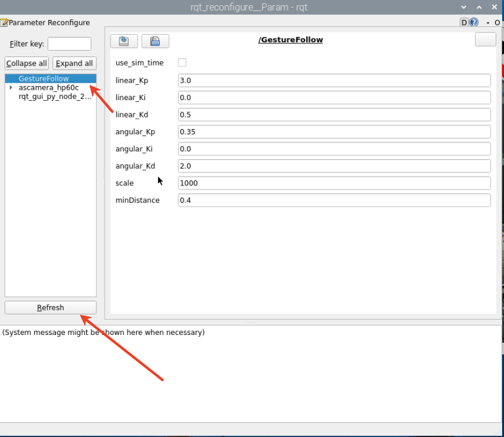Click the D toggle icon beside help
The height and width of the screenshot is (437, 504).
click(464, 22)
